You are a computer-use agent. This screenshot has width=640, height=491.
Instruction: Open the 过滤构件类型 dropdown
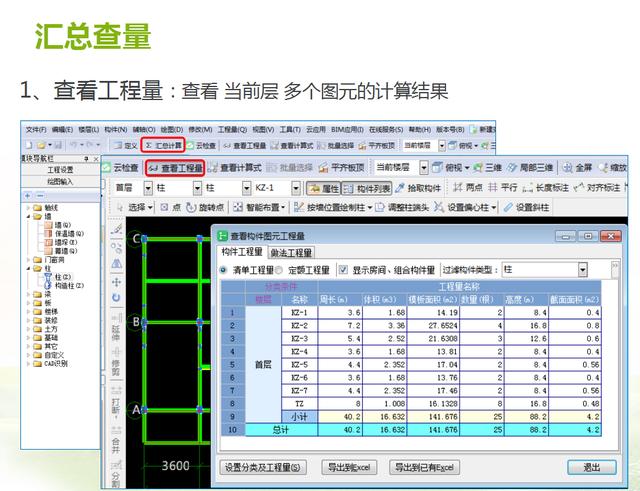[x=582, y=270]
